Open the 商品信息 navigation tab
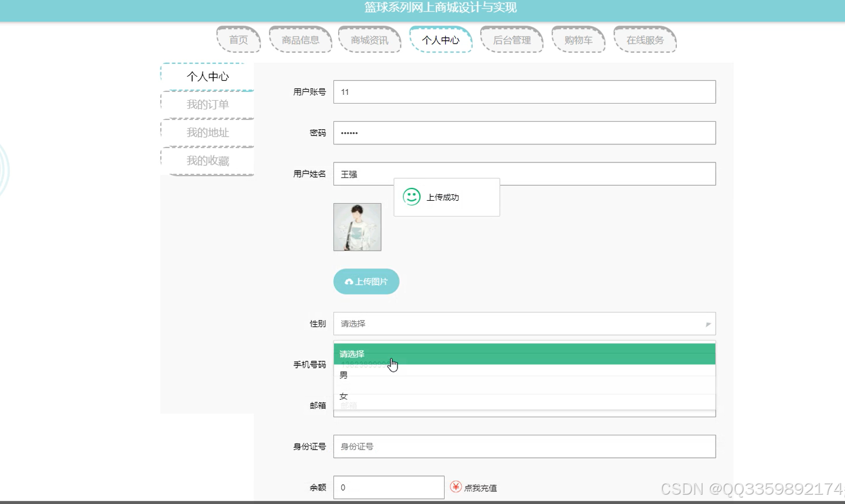Image resolution: width=845 pixels, height=504 pixels. (300, 40)
